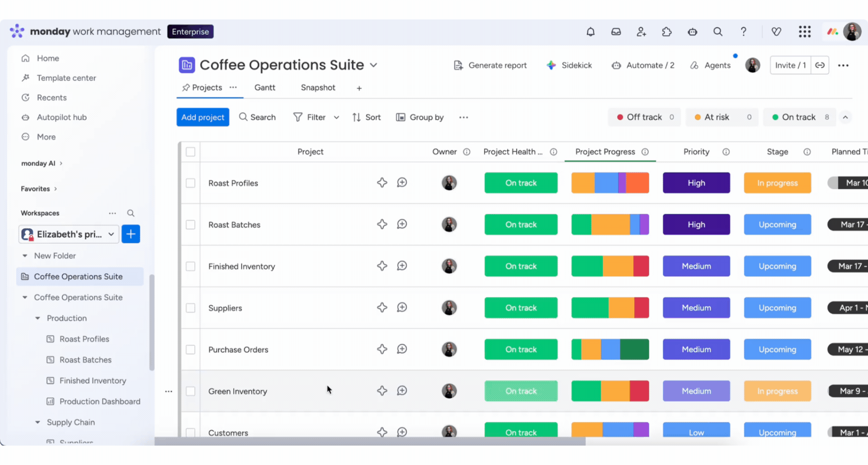The image size is (868, 465).
Task: Open the apps marketplace puzzle icon
Action: point(666,32)
